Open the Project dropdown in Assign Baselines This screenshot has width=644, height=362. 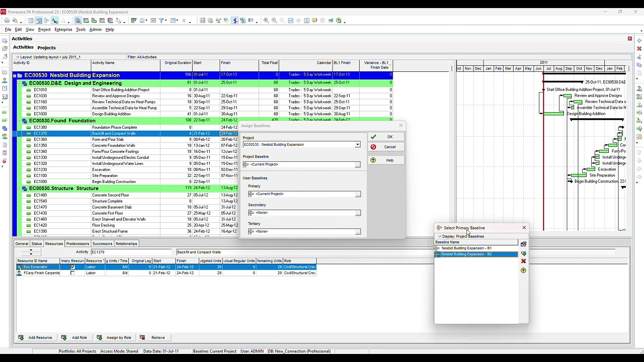coord(357,145)
